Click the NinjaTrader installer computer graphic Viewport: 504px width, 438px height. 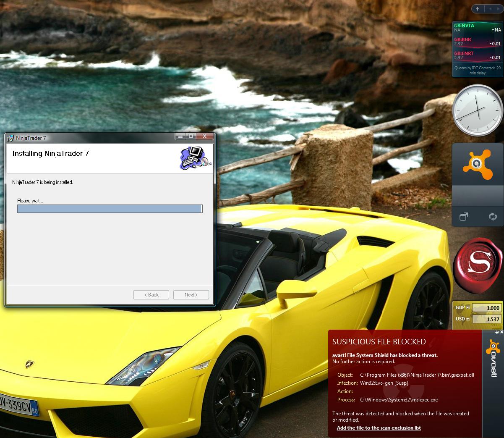[x=196, y=158]
